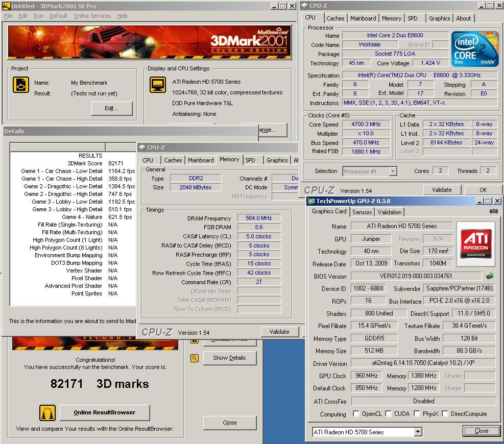
Task: Switch to About tab in top CPU-Z window
Action: [x=463, y=18]
